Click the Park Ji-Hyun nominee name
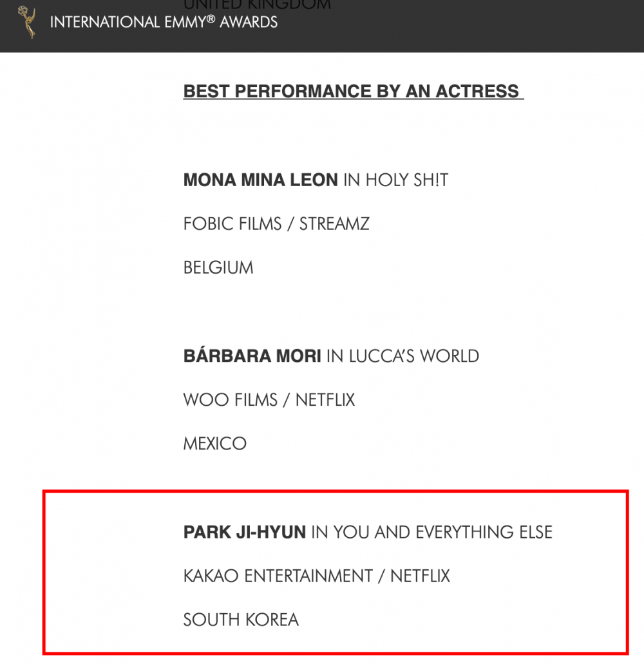 [x=244, y=533]
